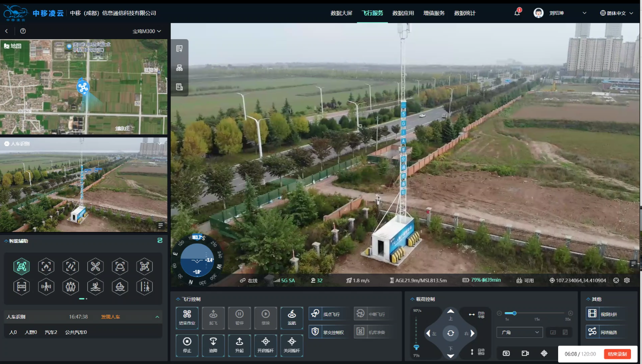Viewport: 642px width, 364px height.
Task: Collapse the 其他 panel
Action: 588,299
